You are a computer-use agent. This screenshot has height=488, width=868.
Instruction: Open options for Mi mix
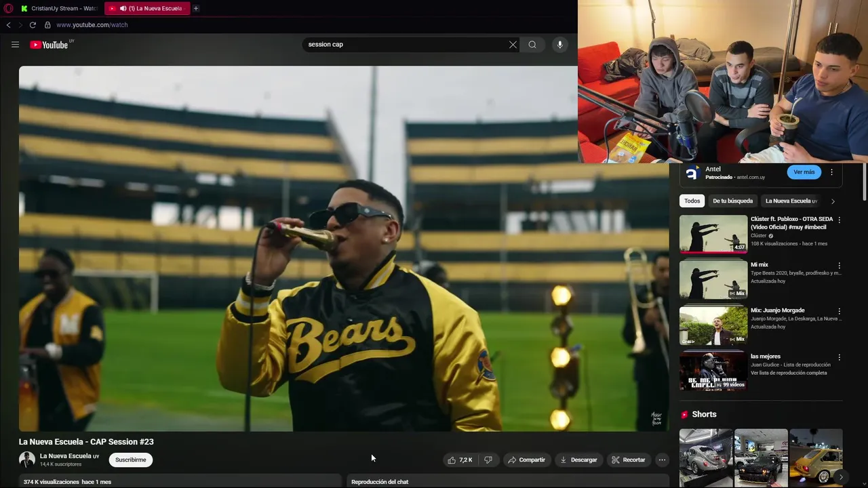point(839,266)
